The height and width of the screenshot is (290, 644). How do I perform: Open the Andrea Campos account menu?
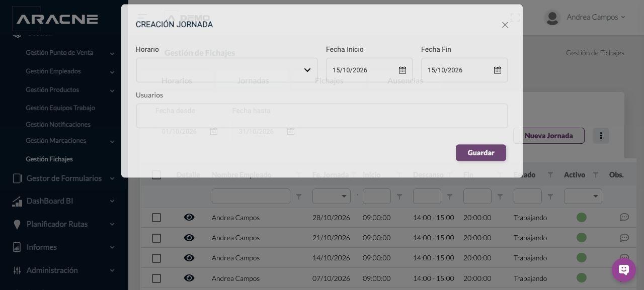point(596,17)
